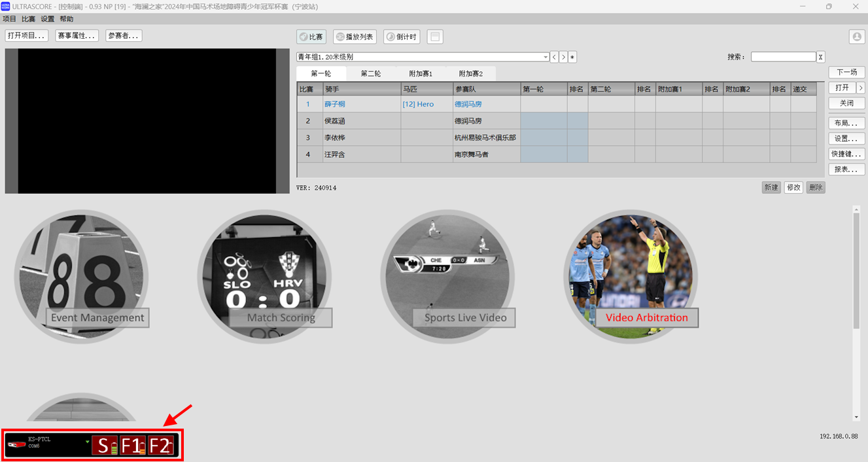Switch to the 第二轮 tab
Image resolution: width=868 pixels, height=462 pixels.
coord(370,74)
